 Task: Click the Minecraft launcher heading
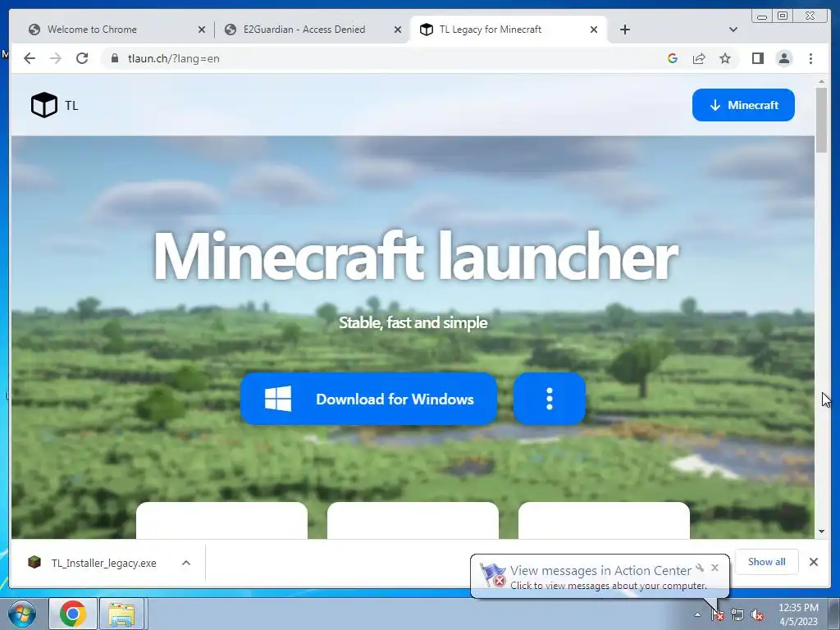(x=416, y=257)
